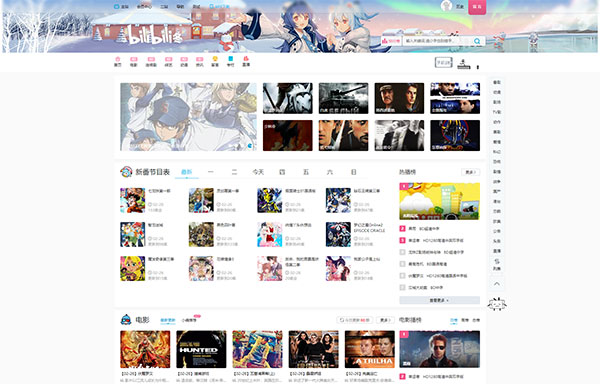Viewport: 600px width, 384px height.
Task: Open the large baseball anime banner image
Action: click(x=189, y=117)
